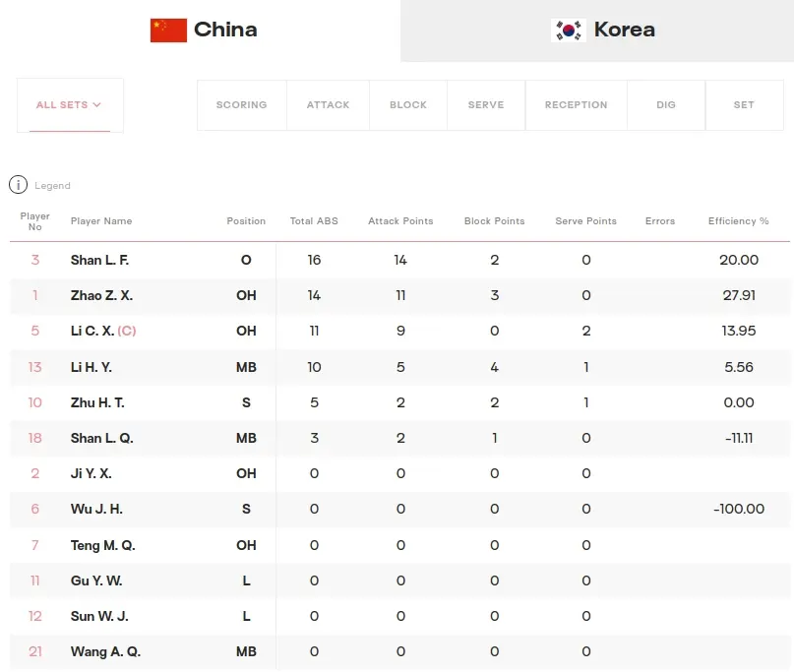Click Wang A. Q. position MB
Image resolution: width=794 pixels, height=672 pixels.
pyautogui.click(x=246, y=651)
